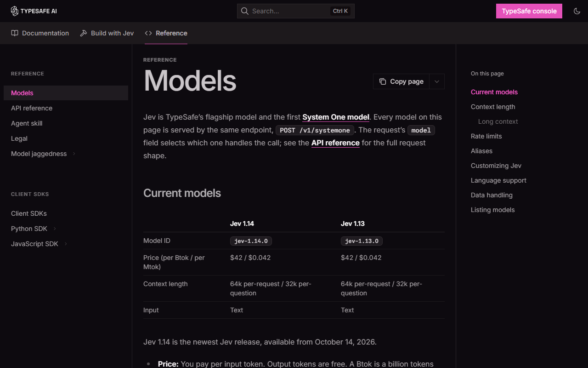Click the jev-1.13.0 model ID
Viewport: 588px width, 368px height.
[362, 241]
